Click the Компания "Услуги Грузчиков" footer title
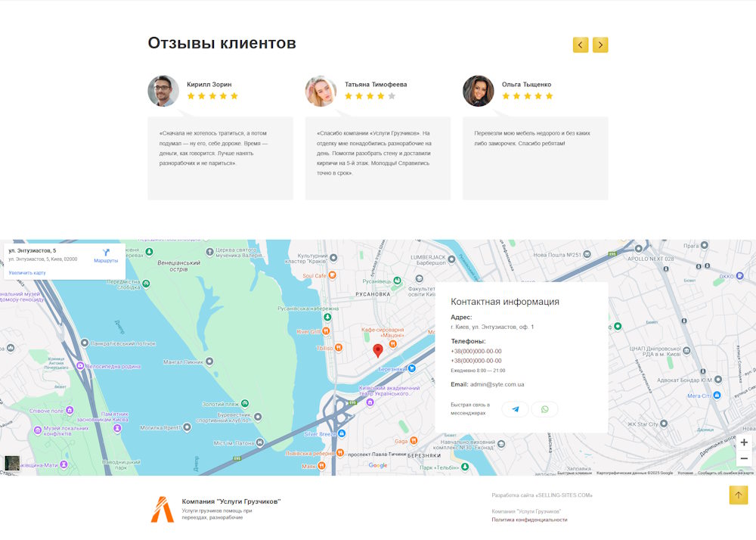The width and height of the screenshot is (756, 540). pos(231,501)
